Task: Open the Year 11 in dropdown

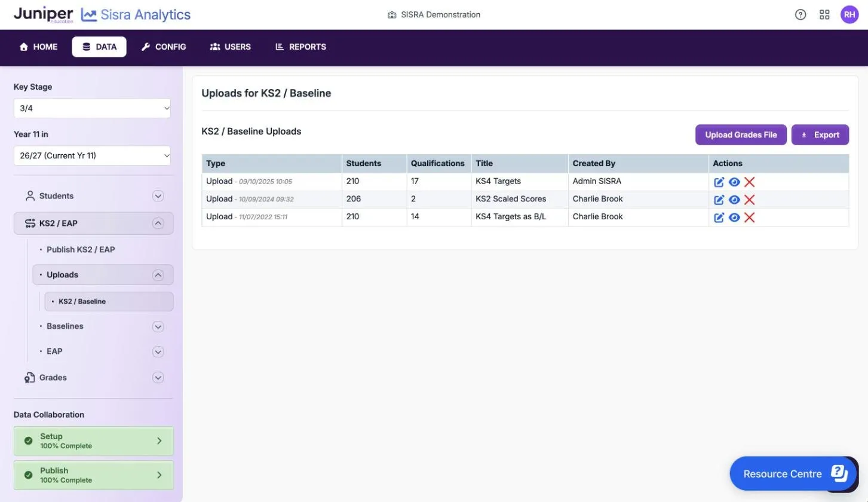Action: (x=92, y=155)
